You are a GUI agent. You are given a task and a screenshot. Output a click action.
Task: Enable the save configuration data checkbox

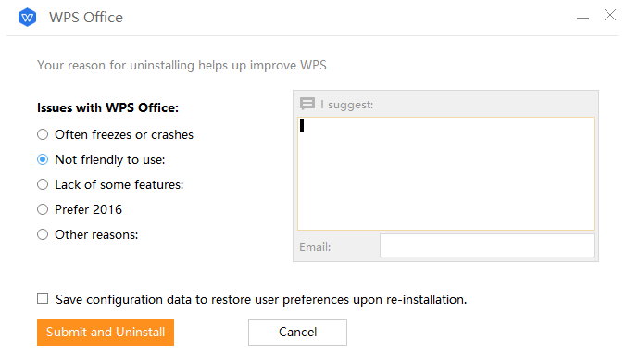[43, 298]
